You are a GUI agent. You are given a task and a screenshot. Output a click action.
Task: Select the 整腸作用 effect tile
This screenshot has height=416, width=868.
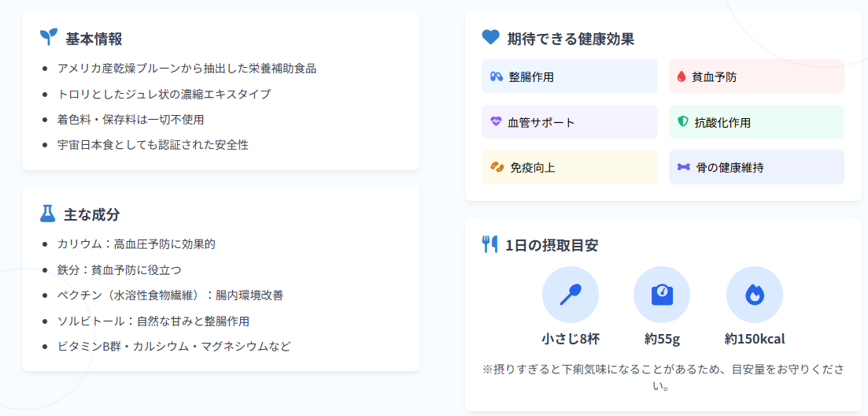tap(569, 76)
